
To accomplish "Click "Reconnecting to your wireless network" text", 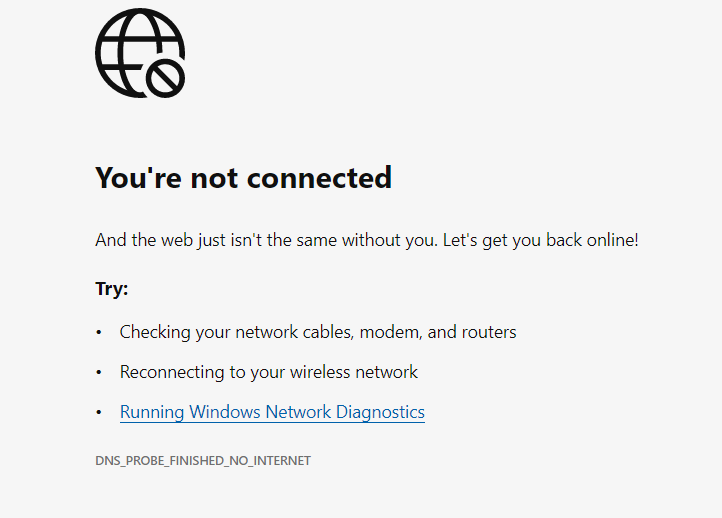I will [x=269, y=372].
